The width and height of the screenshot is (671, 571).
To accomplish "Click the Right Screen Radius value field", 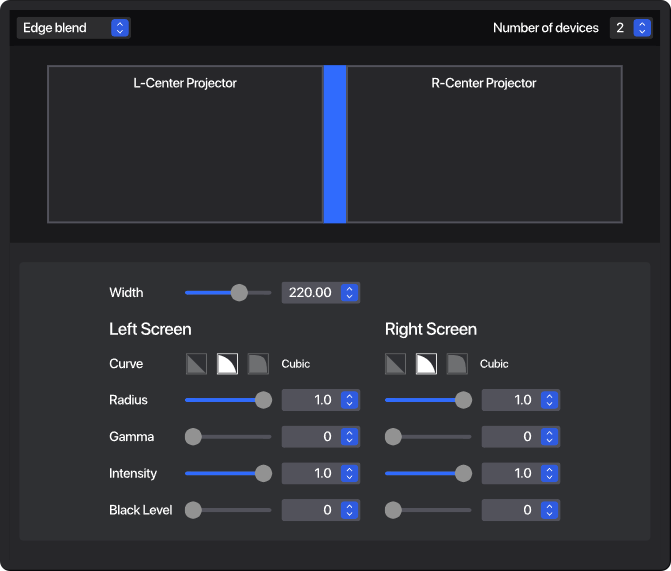I will [x=511, y=400].
